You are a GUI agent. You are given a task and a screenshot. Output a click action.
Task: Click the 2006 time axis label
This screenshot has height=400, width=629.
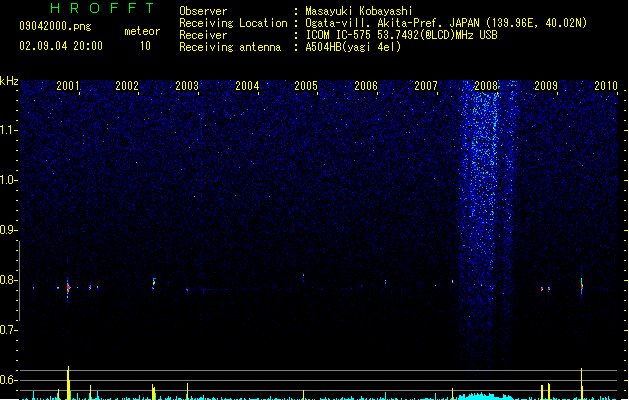click(366, 86)
